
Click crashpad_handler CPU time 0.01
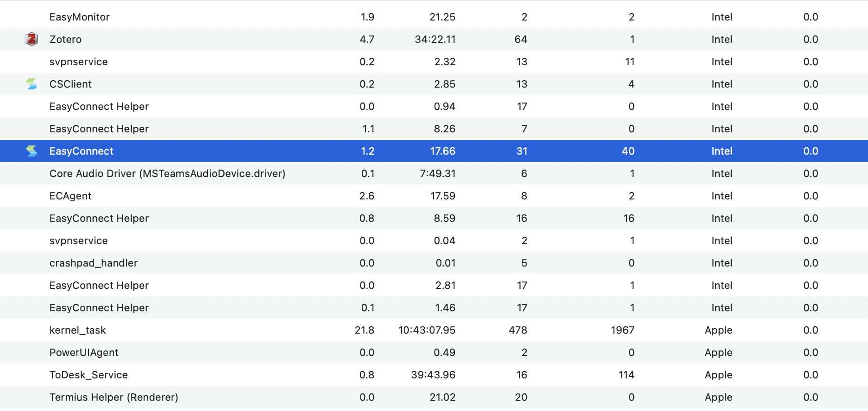tap(446, 263)
